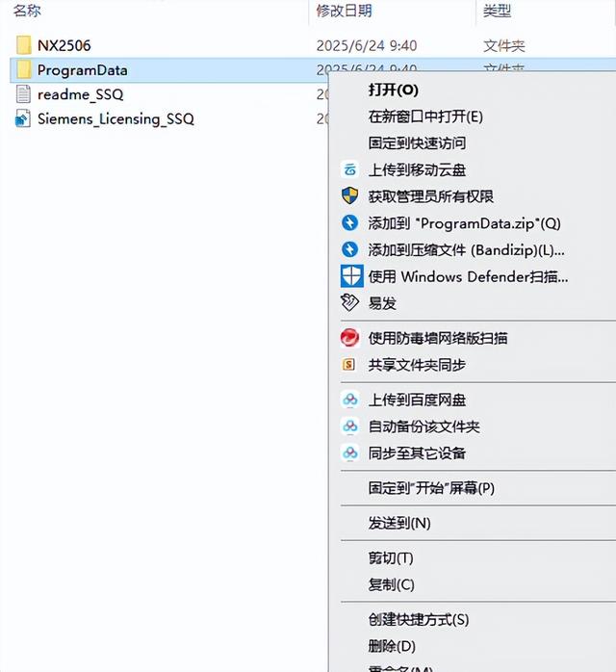Click the Windows Defender shield icon

click(x=351, y=276)
